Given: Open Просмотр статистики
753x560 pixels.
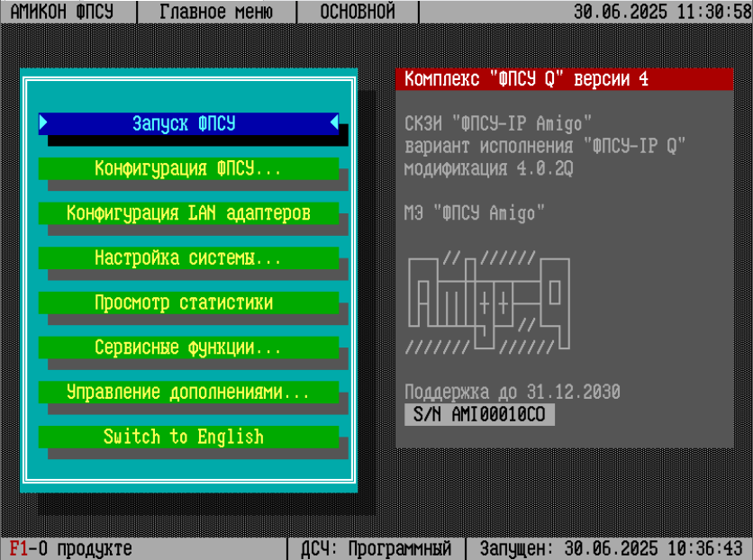Looking at the screenshot, I should (188, 303).
